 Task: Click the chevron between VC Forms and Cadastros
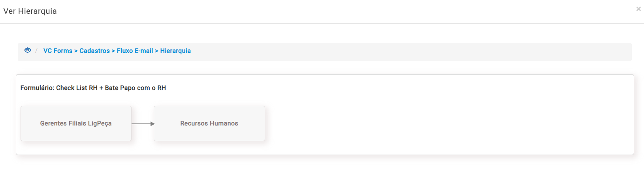[76, 51]
